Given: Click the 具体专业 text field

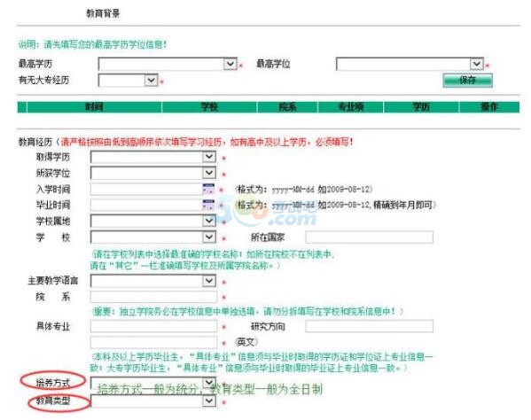Looking at the screenshot, I should (153, 326).
